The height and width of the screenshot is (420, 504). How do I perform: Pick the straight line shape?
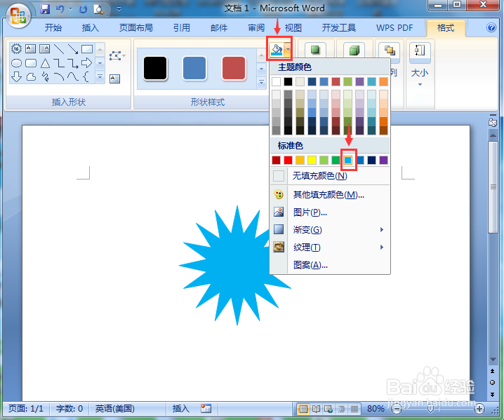tap(59, 49)
